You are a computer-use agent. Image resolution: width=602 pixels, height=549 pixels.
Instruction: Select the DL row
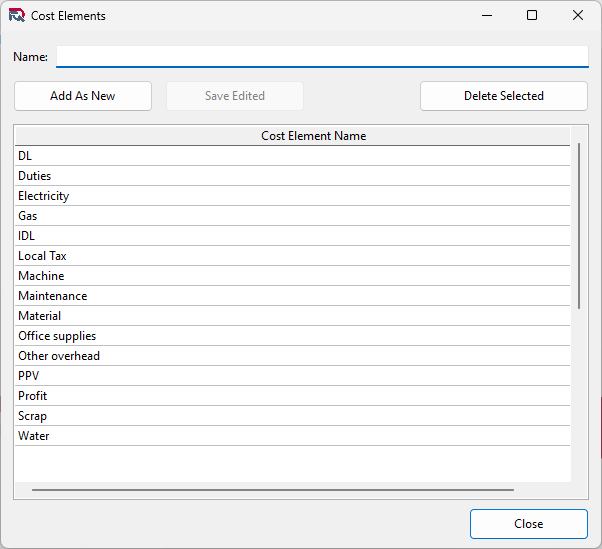[x=293, y=156]
